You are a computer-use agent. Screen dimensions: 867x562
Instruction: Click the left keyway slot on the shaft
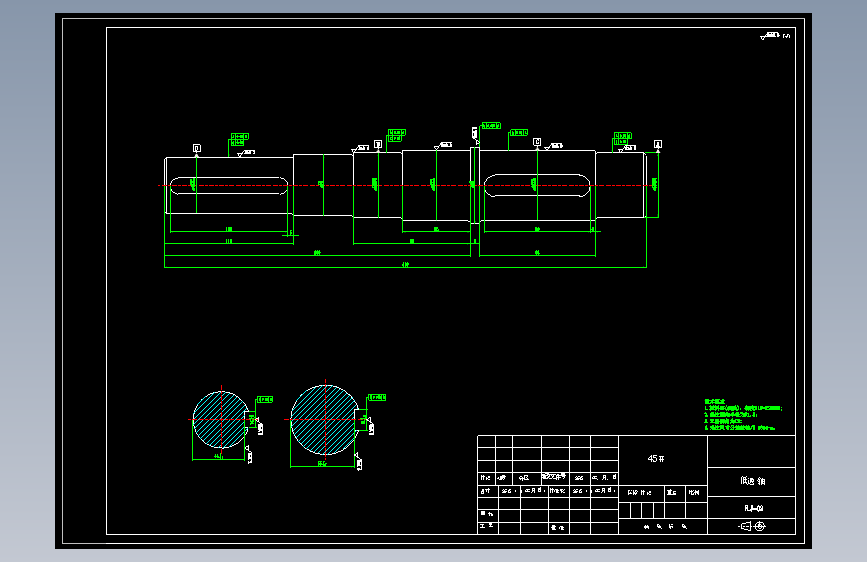tap(229, 186)
